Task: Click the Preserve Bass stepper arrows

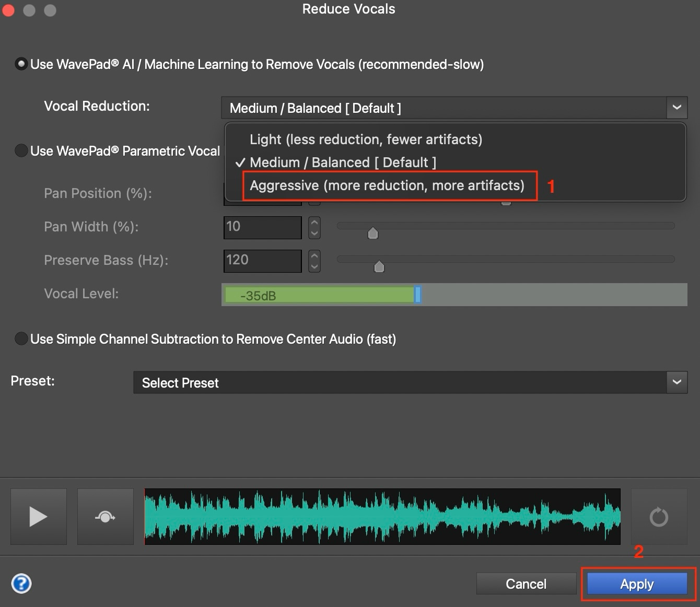Action: click(x=314, y=261)
